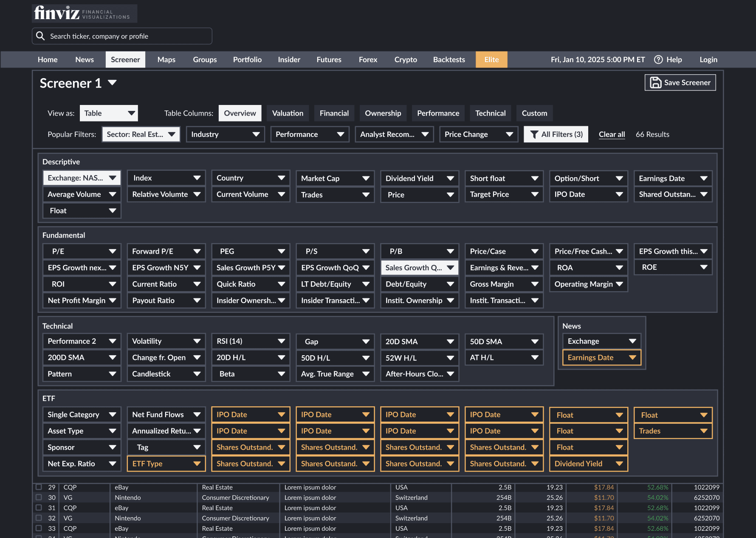756x538 pixels.
Task: Click the All Filters (3) button
Action: pyautogui.click(x=556, y=134)
